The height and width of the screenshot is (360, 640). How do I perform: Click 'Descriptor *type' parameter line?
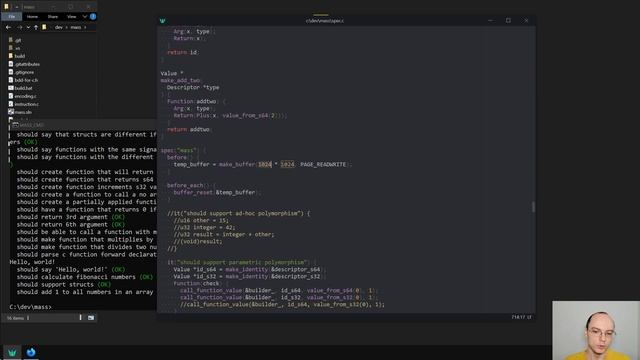pyautogui.click(x=193, y=87)
